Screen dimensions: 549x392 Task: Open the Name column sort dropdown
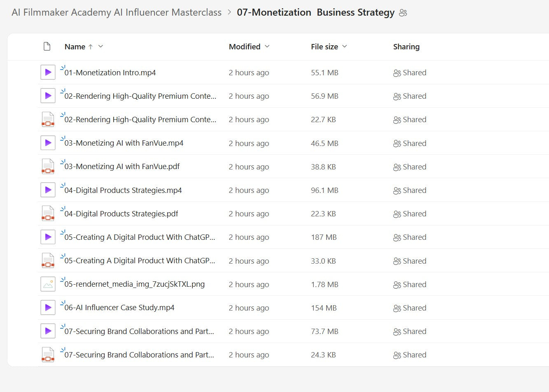[100, 46]
